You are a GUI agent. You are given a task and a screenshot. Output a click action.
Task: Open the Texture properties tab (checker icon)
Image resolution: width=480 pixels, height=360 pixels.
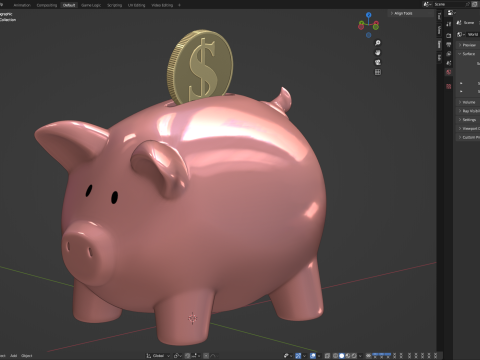click(449, 86)
